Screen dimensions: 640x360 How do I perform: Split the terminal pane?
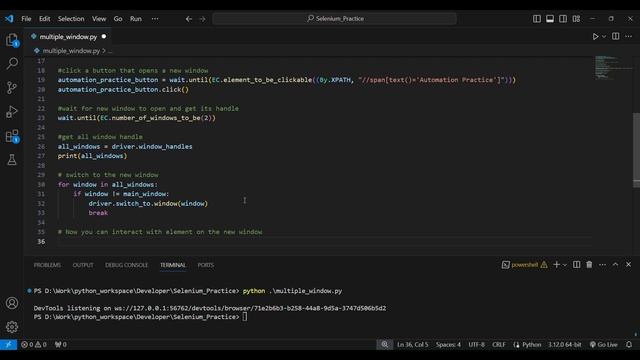(x=576, y=265)
